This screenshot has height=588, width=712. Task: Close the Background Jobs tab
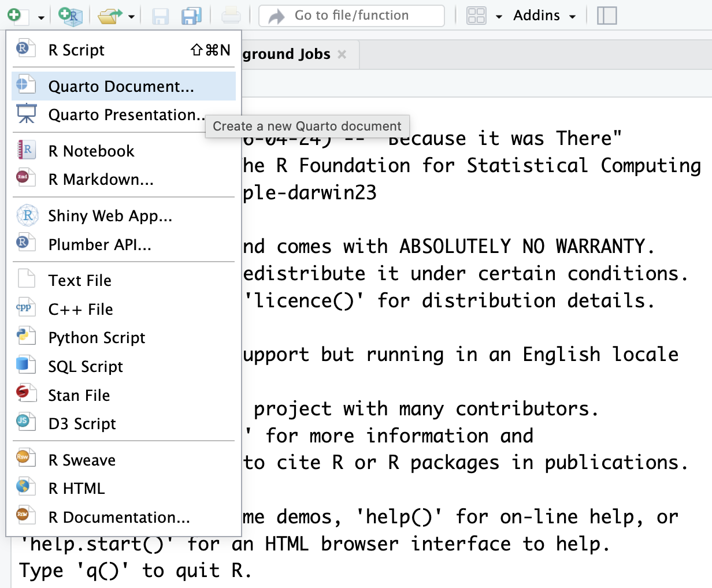[x=342, y=54]
